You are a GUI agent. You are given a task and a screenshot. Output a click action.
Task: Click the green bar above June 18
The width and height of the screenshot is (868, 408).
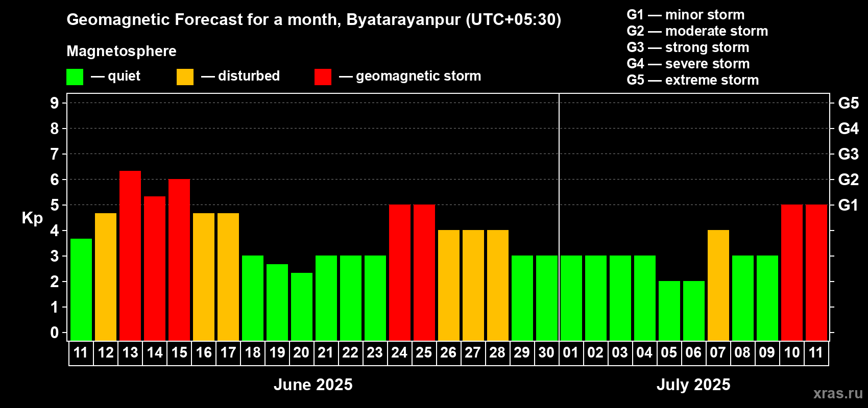coord(253,298)
